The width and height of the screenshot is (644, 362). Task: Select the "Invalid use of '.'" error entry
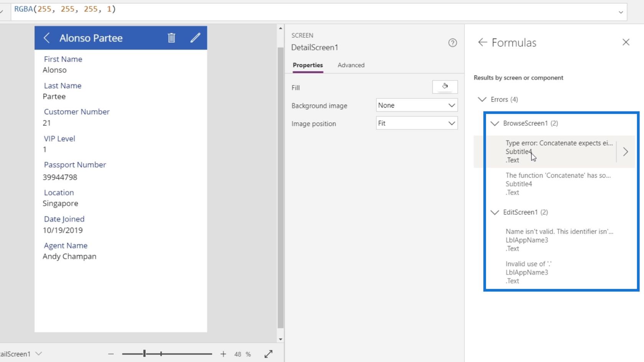tap(528, 272)
